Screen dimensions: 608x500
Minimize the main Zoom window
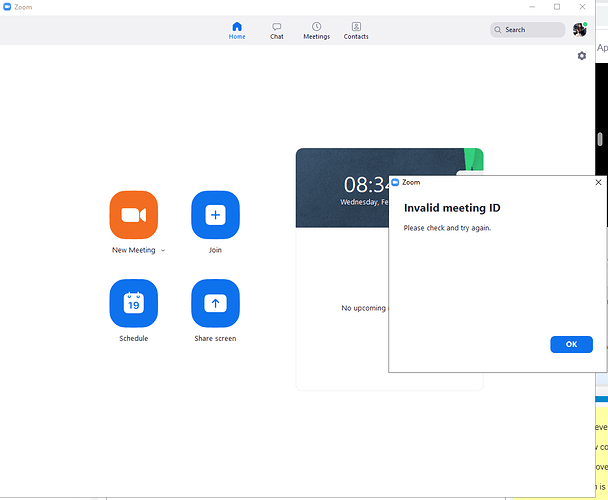532,7
